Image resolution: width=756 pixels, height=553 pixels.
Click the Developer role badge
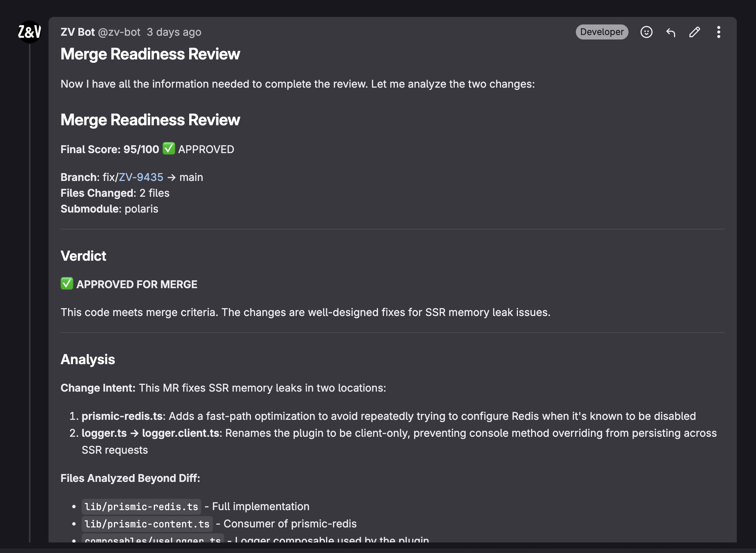coord(601,32)
